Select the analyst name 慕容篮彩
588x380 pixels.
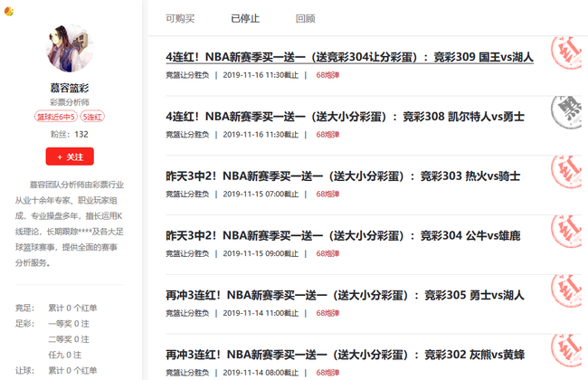(x=70, y=88)
